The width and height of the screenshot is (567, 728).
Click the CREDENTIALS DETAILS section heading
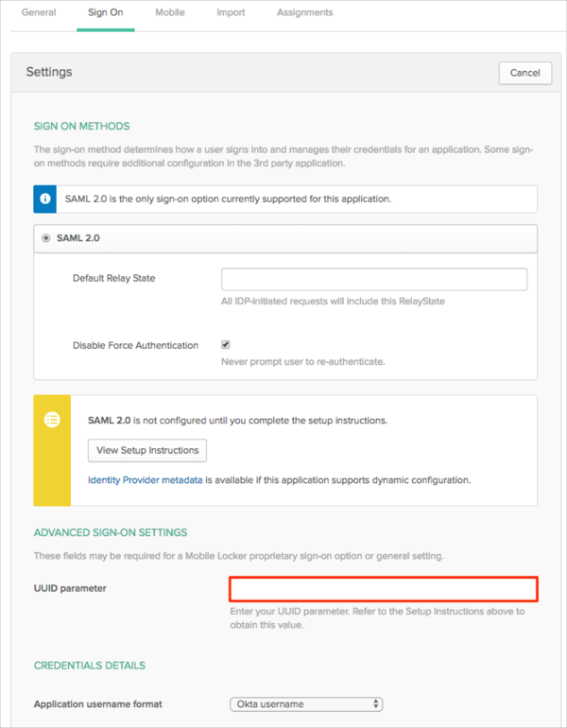[x=90, y=666]
